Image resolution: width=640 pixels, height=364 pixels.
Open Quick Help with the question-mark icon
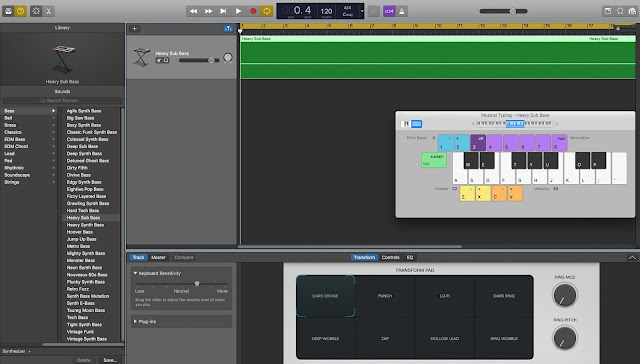coord(20,11)
